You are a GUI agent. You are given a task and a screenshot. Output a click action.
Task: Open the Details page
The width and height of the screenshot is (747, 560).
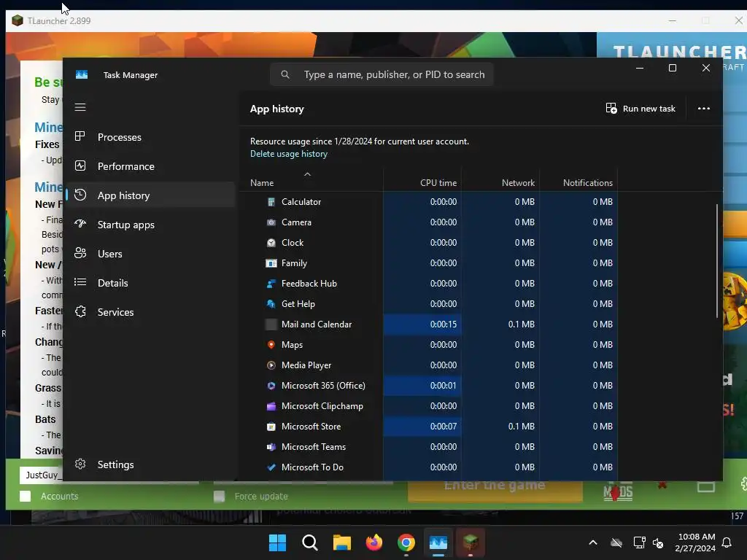pos(150,283)
